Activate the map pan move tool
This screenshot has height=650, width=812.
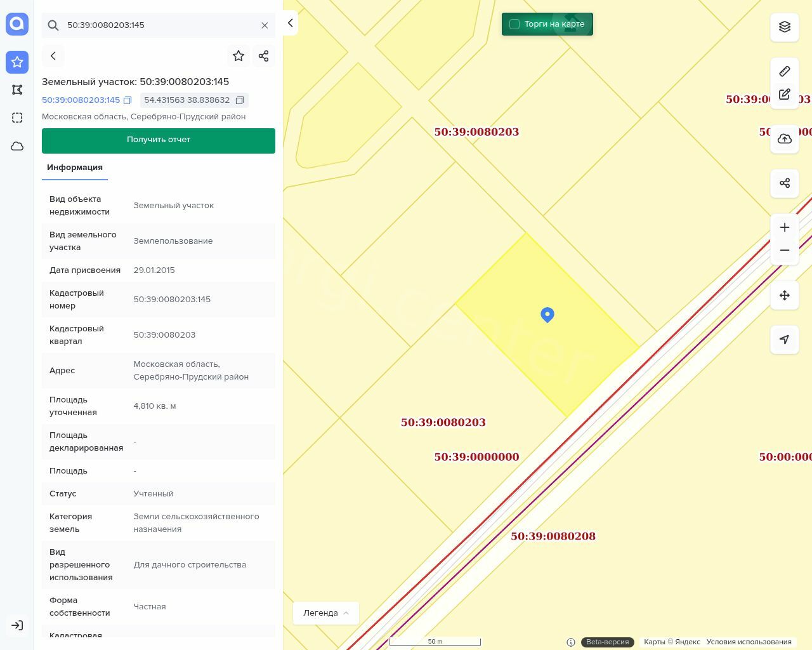click(785, 295)
